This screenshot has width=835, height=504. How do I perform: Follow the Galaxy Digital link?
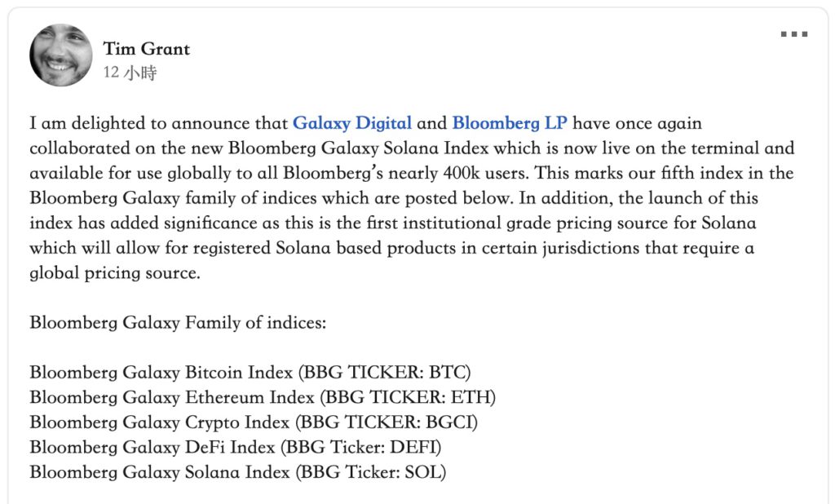(352, 123)
